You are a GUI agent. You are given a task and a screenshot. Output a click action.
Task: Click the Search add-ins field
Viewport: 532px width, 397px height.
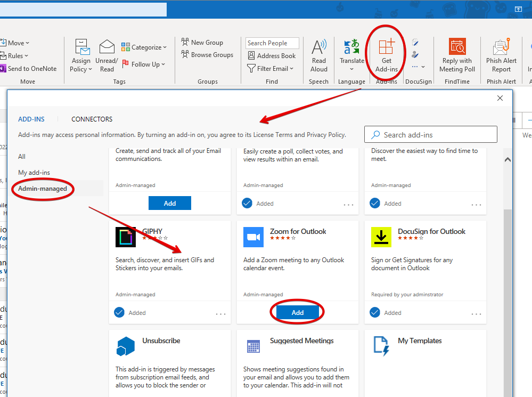(430, 135)
